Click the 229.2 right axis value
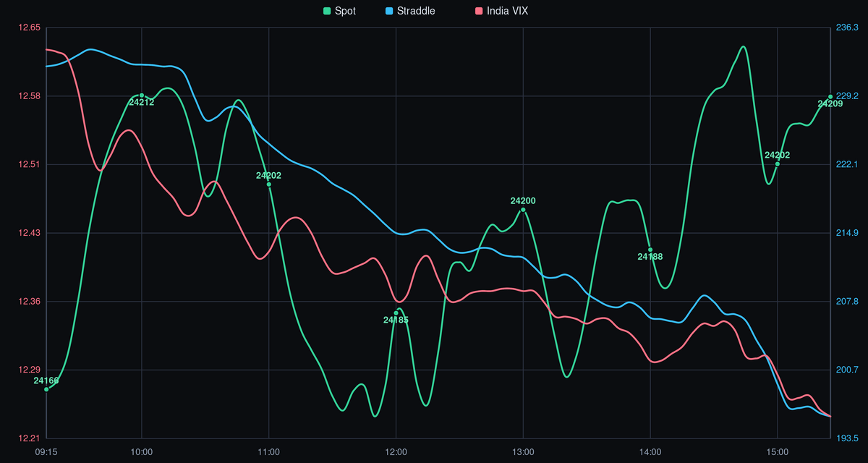868x463 pixels. point(847,96)
